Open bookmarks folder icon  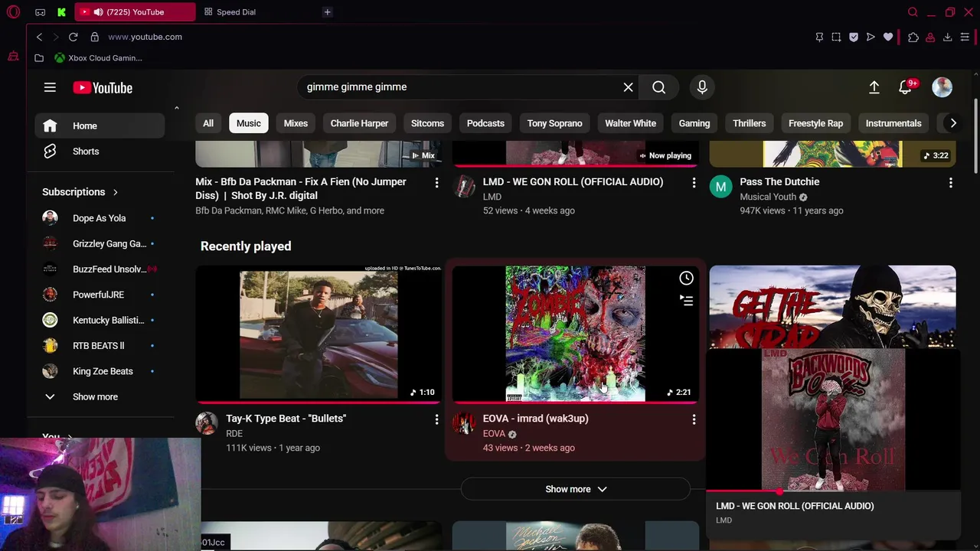click(x=39, y=58)
